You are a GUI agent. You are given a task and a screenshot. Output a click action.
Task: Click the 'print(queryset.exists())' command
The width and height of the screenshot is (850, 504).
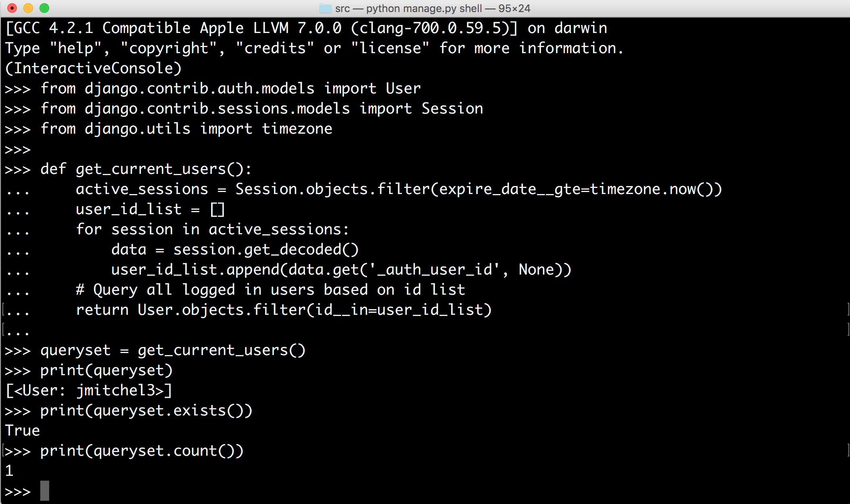click(146, 411)
